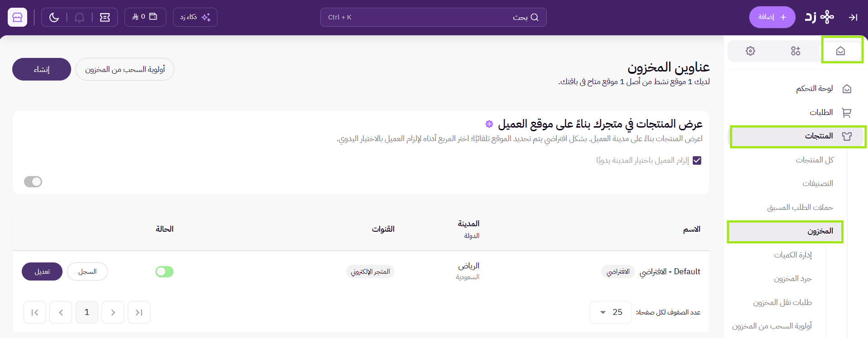Click الحالة column header
This screenshot has height=338, width=868.
[164, 229]
